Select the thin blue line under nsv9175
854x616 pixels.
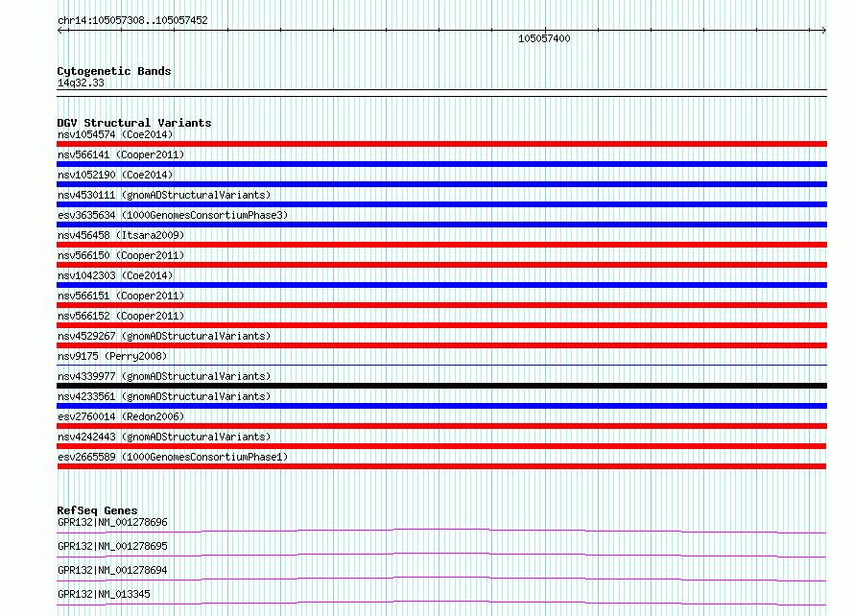coord(441,365)
